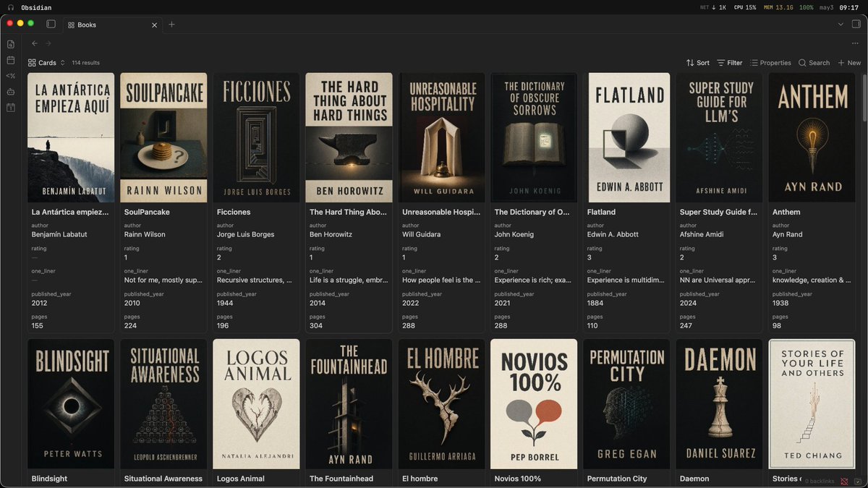Open the Cards view switcher dropdown
868x488 pixels.
(x=46, y=63)
